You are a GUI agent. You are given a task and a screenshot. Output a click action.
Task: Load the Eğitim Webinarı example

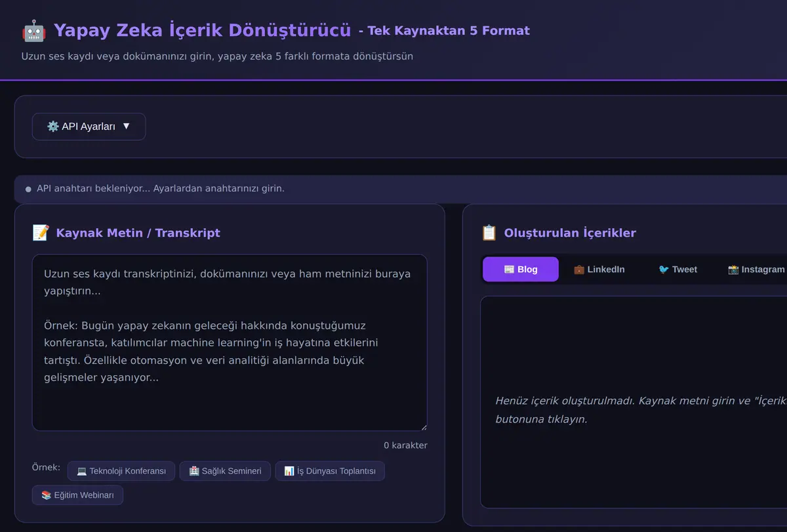tap(77, 495)
